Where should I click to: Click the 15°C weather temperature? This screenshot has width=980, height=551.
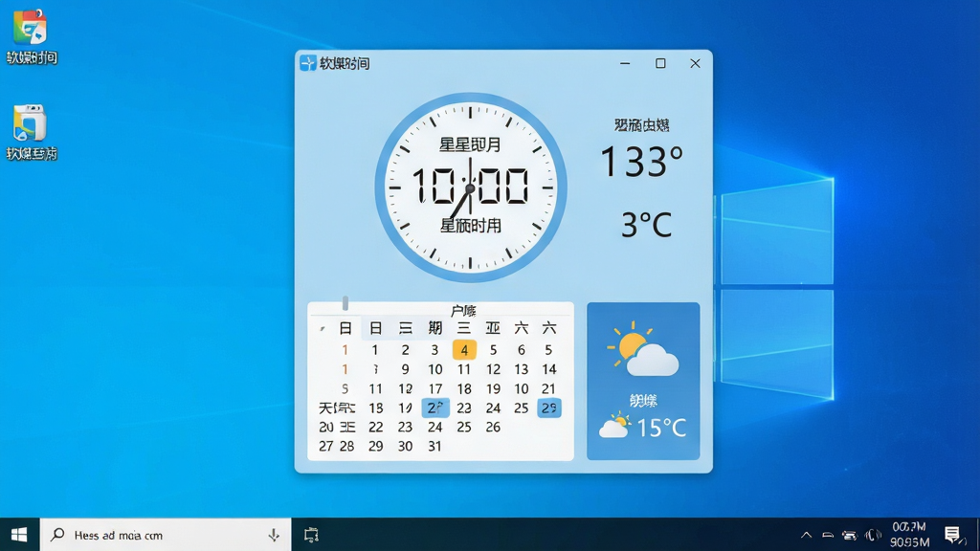(661, 428)
